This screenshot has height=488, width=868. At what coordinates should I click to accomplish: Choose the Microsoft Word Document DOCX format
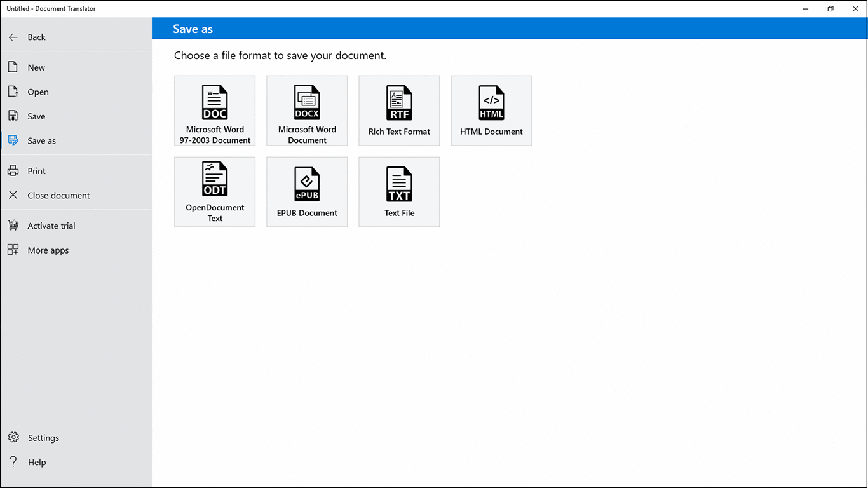[307, 111]
